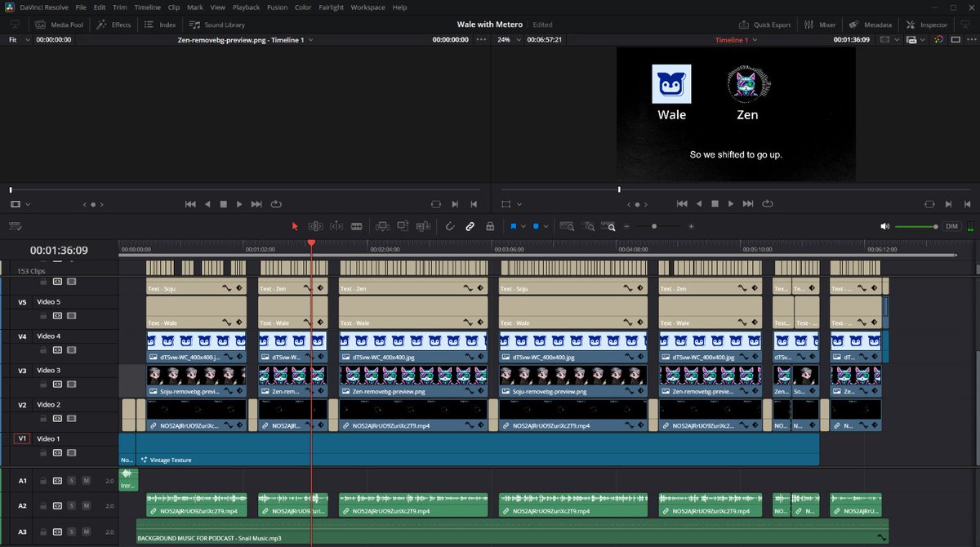Toggle Auto Track Selector on Video 4
Image resolution: width=980 pixels, height=547 pixels.
57,349
